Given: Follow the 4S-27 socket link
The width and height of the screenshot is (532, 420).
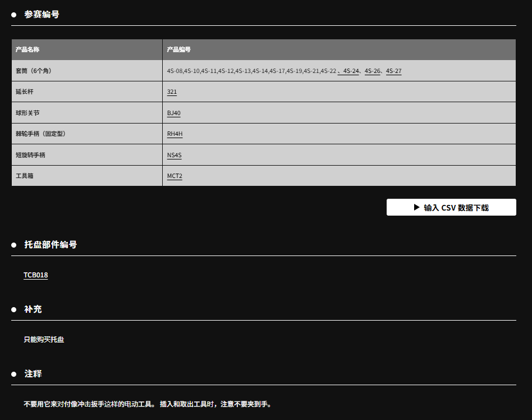Looking at the screenshot, I should (394, 71).
